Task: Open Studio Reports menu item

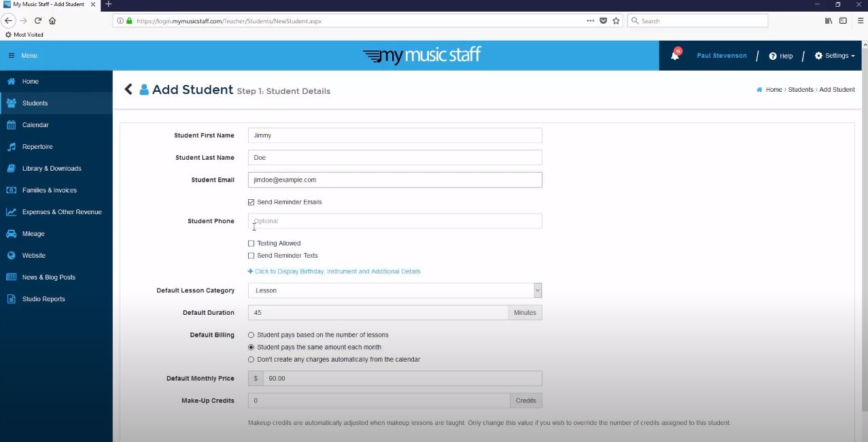Action: click(56, 299)
